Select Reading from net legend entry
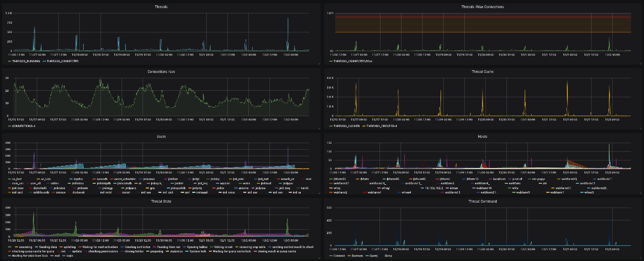 tap(168, 247)
